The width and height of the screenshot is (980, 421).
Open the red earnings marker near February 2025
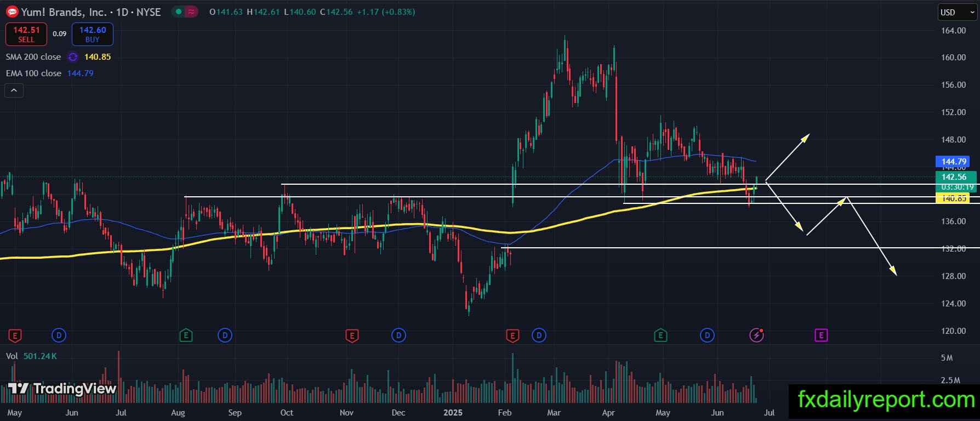click(x=512, y=335)
